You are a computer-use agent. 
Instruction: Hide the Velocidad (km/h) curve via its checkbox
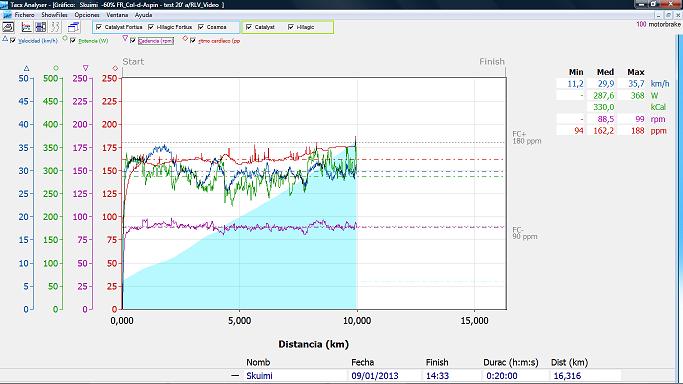(x=13, y=40)
